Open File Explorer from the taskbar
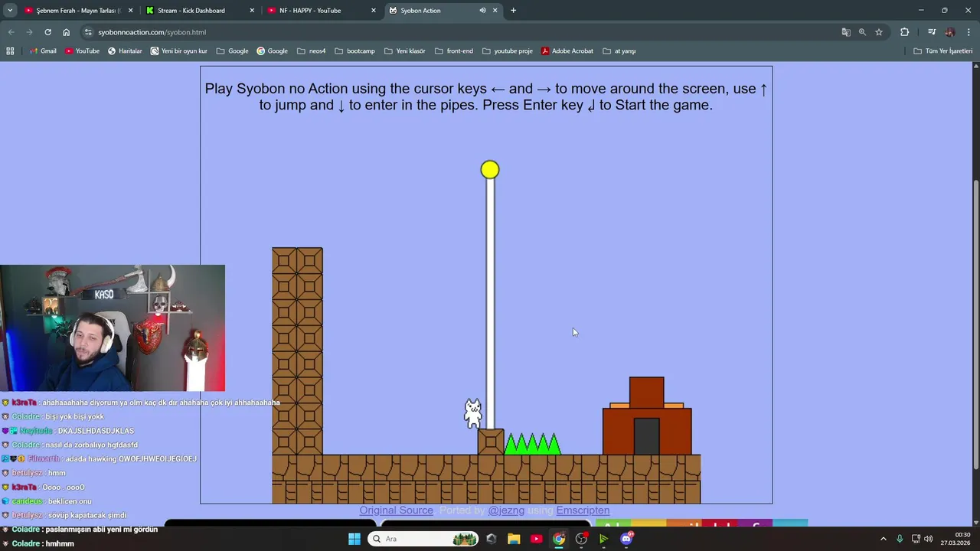The height and width of the screenshot is (551, 980). tap(514, 539)
